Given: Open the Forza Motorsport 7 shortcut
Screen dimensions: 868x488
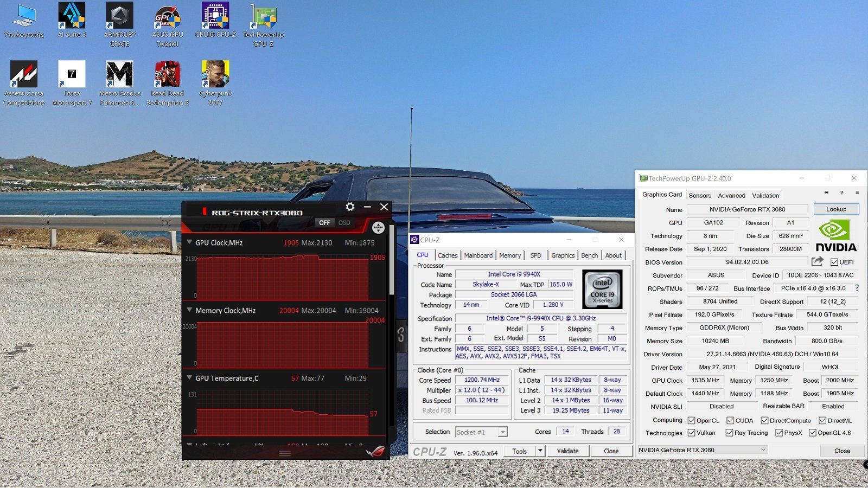Looking at the screenshot, I should 72,83.
